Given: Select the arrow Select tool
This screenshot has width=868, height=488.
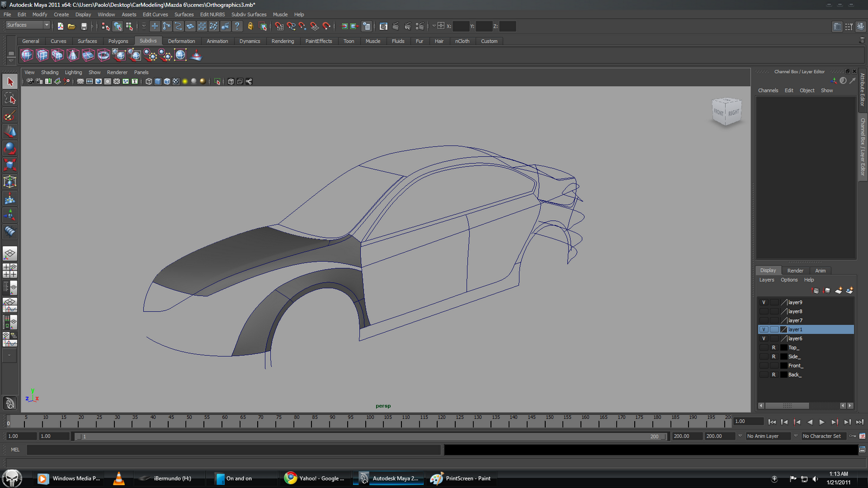Looking at the screenshot, I should pos(10,81).
